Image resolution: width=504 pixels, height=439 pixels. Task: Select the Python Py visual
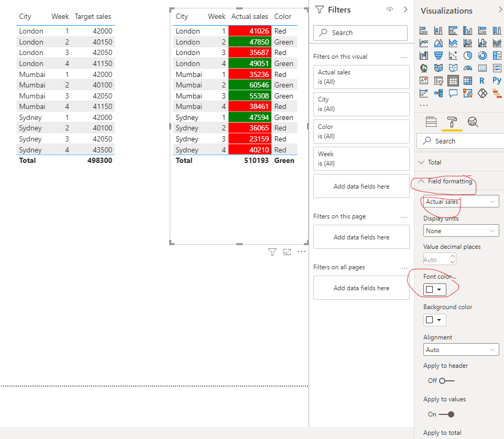coord(497,80)
